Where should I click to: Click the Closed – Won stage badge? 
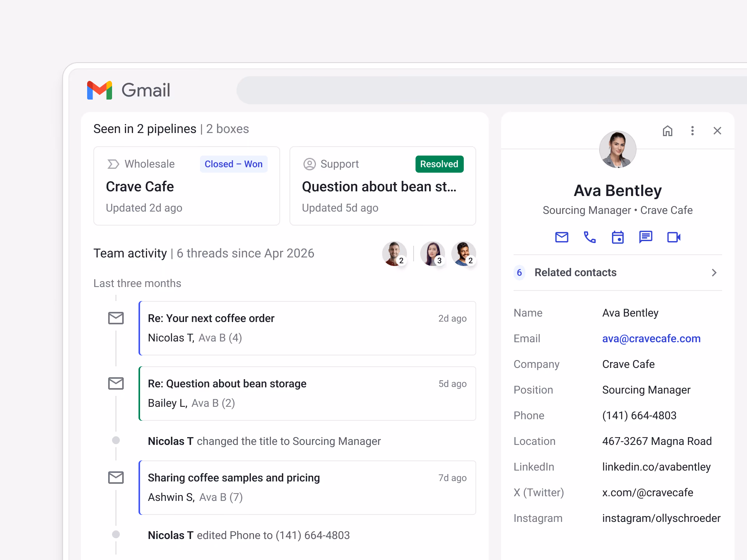(x=233, y=164)
